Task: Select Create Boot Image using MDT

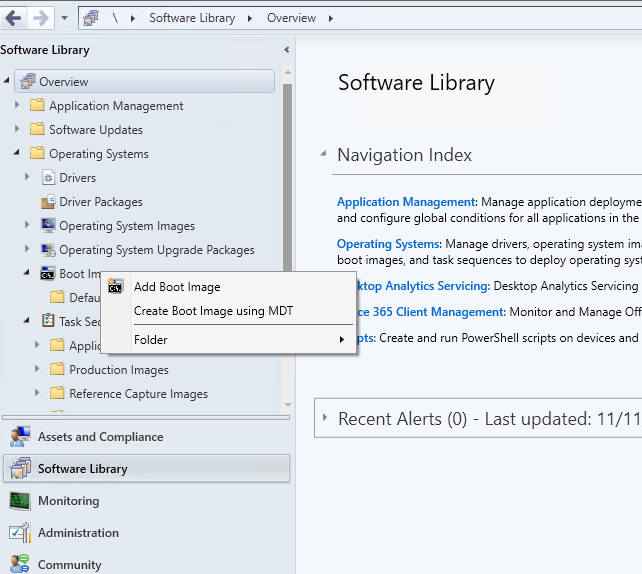Action: pyautogui.click(x=213, y=311)
